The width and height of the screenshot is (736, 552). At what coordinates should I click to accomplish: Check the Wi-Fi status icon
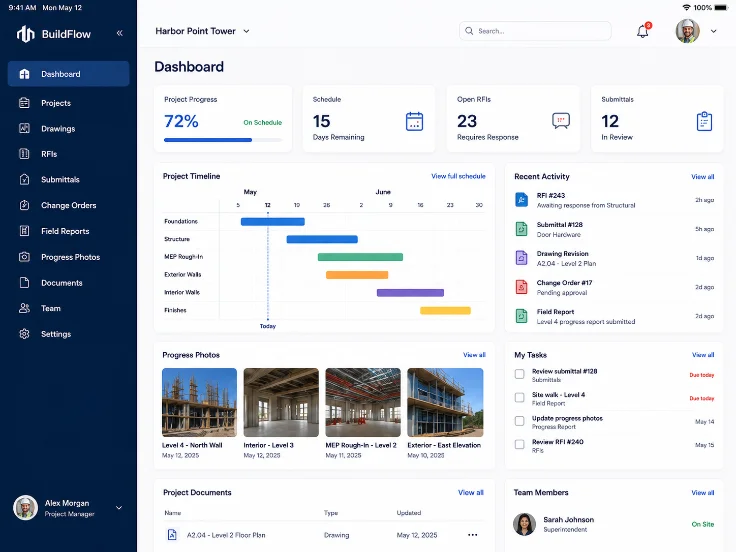pos(686,8)
